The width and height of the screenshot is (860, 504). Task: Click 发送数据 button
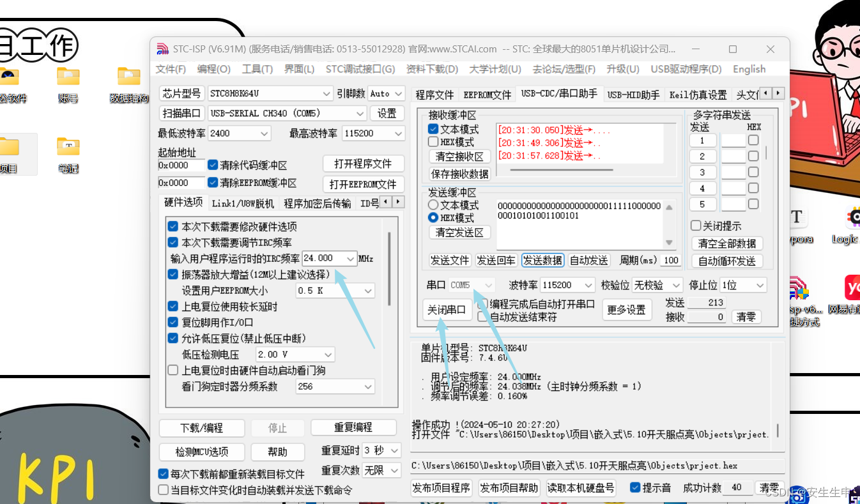[542, 260]
